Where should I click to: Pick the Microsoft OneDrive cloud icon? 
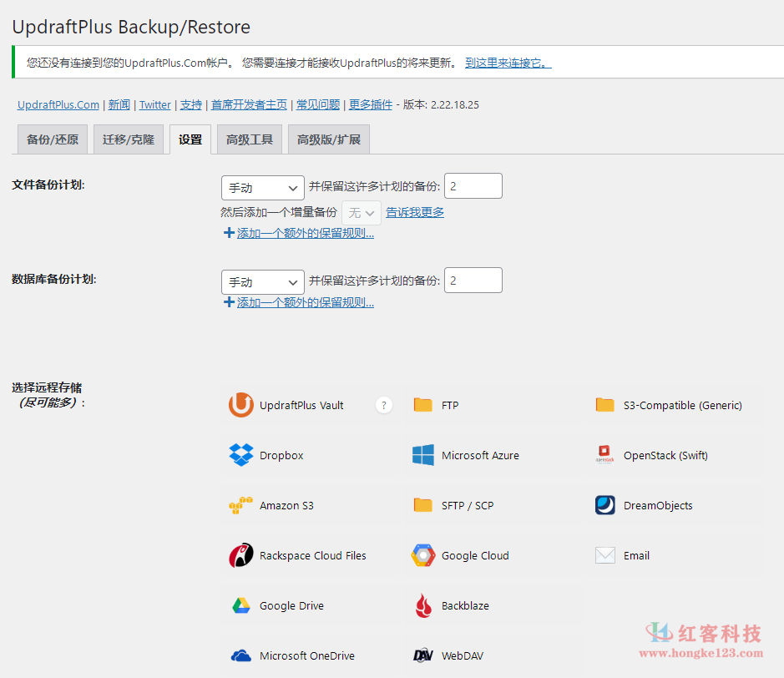coord(241,655)
